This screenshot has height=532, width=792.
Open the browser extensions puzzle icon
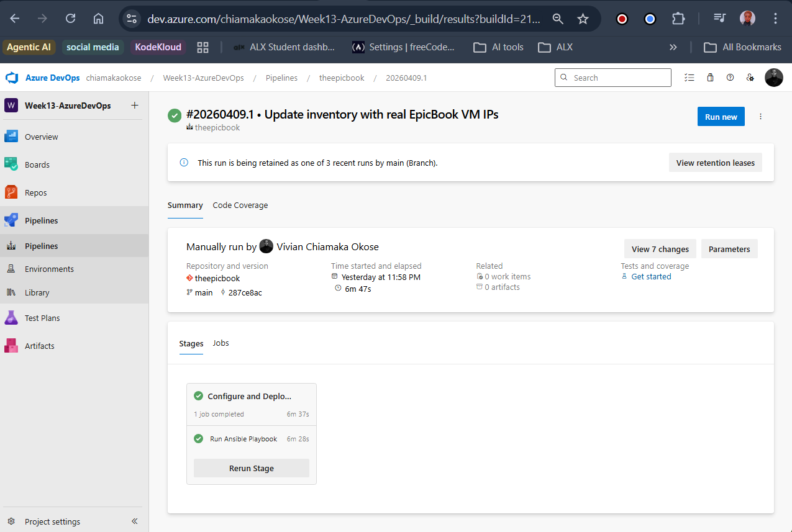(x=678, y=19)
